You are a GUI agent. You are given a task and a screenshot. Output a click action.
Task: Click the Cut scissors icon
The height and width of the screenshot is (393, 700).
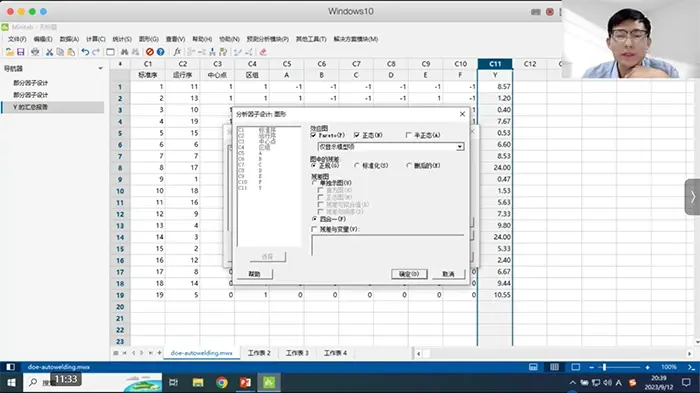click(x=49, y=52)
